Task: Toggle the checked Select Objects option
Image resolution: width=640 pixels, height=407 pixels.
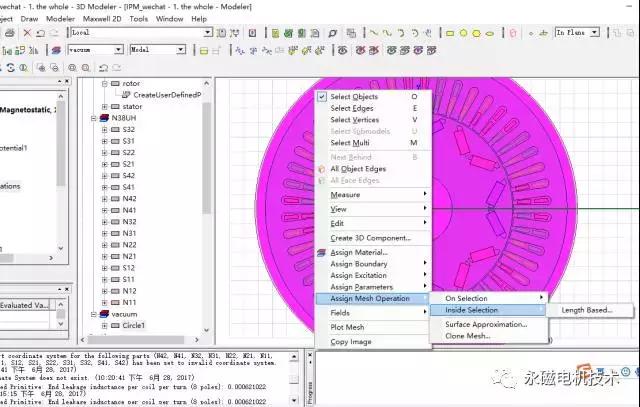Action: [322, 97]
